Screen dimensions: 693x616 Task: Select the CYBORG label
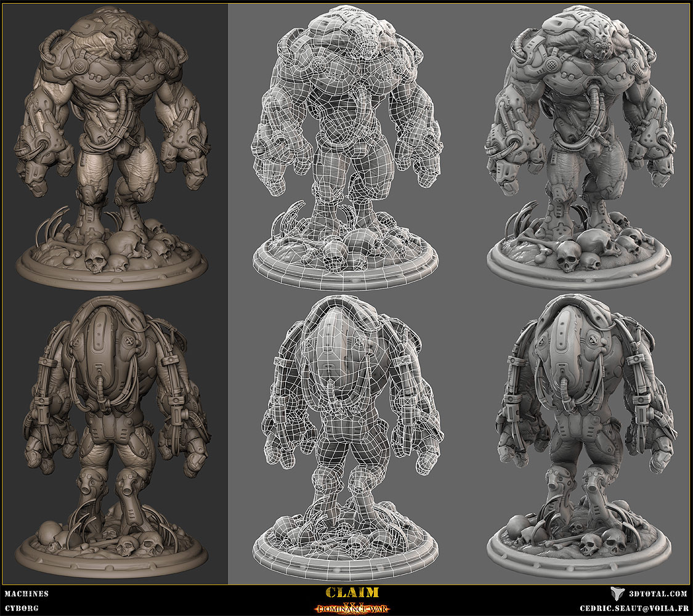click(x=21, y=609)
